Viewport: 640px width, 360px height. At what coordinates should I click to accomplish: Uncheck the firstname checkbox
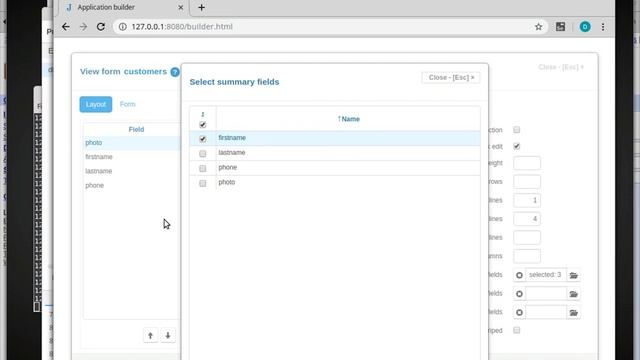(202, 139)
